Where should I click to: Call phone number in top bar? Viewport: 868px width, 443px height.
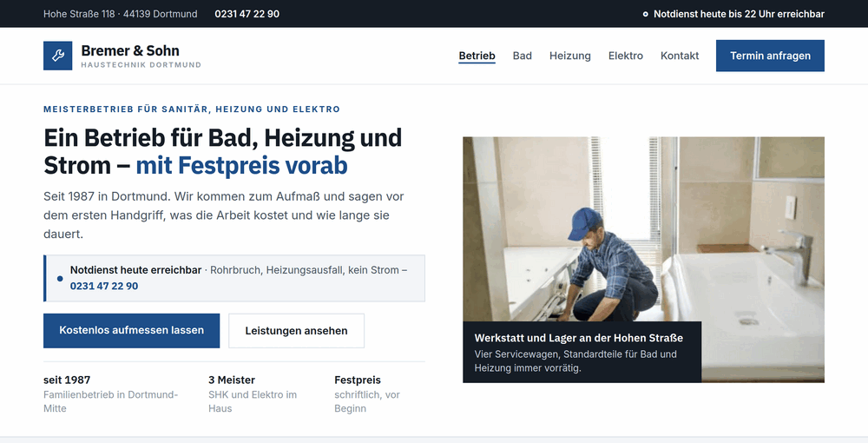pyautogui.click(x=247, y=14)
